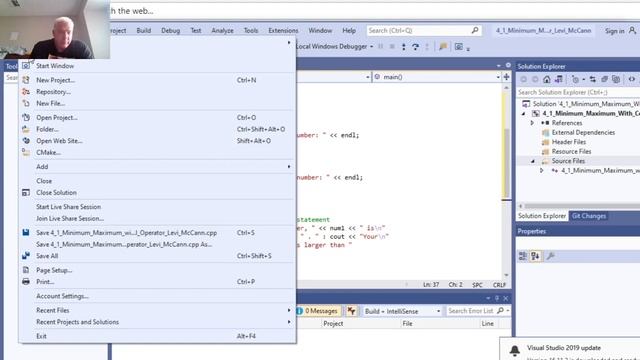
Task: Click the Step Over debug icon
Action: (416, 47)
